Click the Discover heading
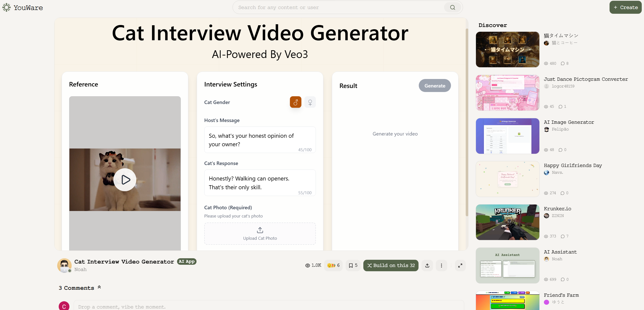644x310 pixels. coord(492,25)
